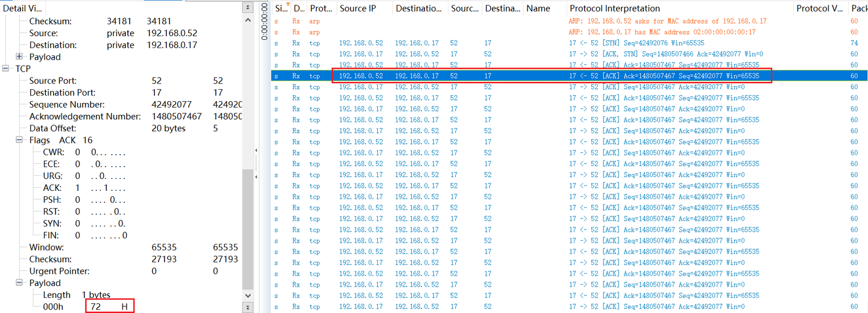This screenshot has width=868, height=313.
Task: Jump to bottom with the double-arrow scroll button
Action: coord(248,308)
